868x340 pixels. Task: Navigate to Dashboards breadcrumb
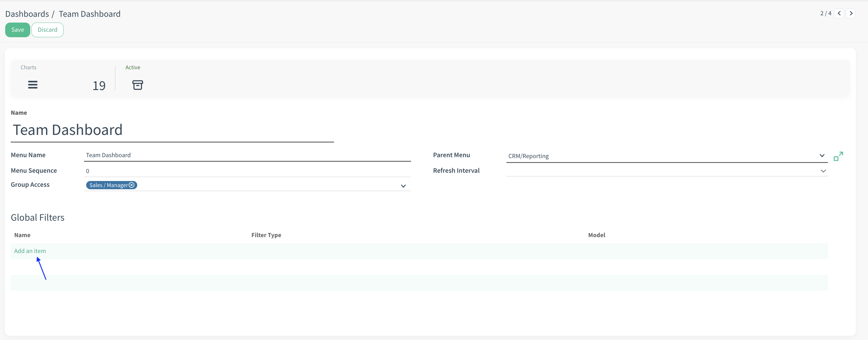[27, 14]
